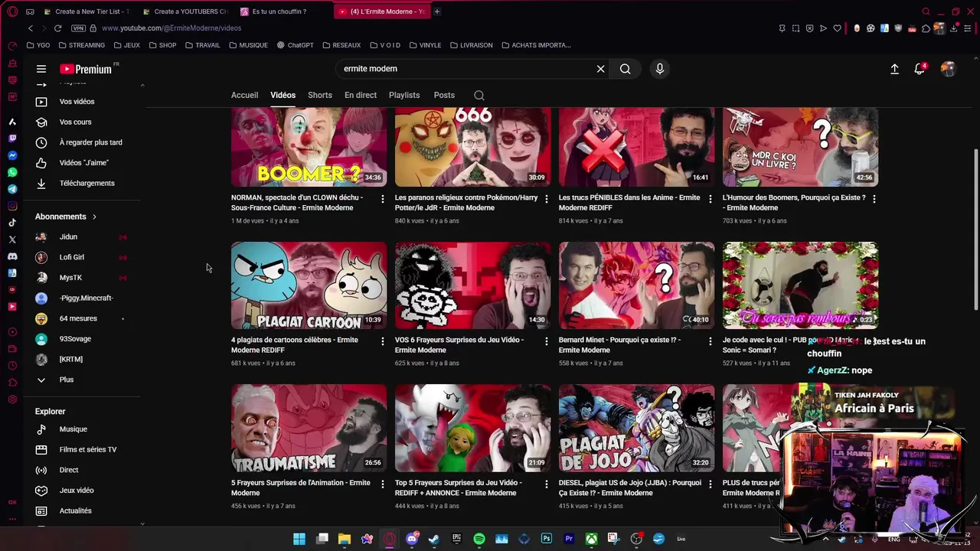The width and height of the screenshot is (980, 551).
Task: Open the Windows Start menu
Action: tap(299, 539)
